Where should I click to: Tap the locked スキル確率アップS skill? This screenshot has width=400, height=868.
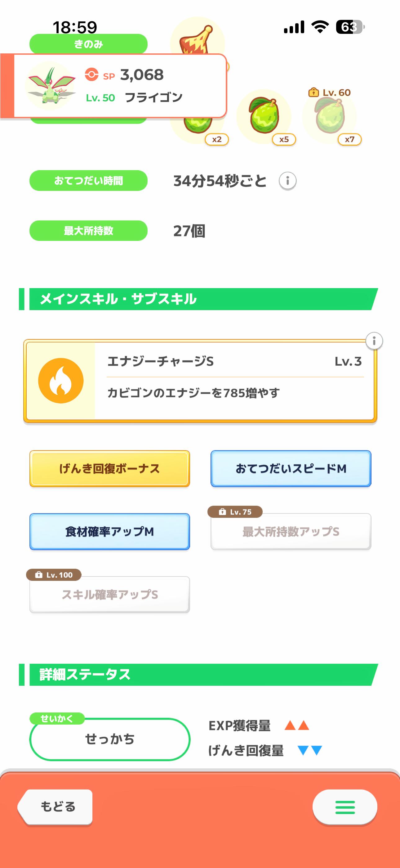[x=110, y=595]
